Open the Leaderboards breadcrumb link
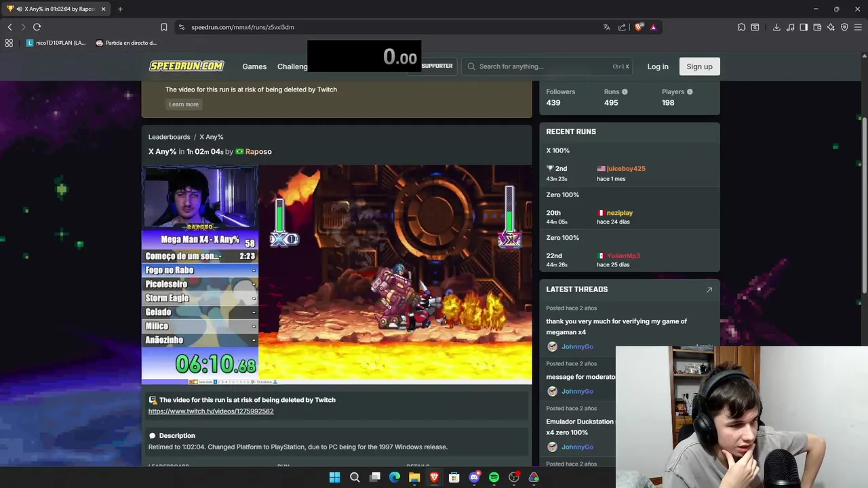 [x=170, y=137]
